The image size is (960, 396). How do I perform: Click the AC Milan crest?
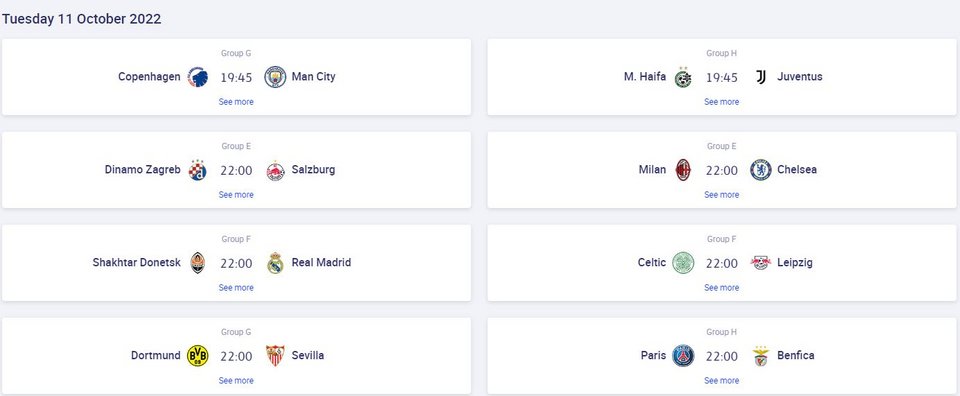683,170
